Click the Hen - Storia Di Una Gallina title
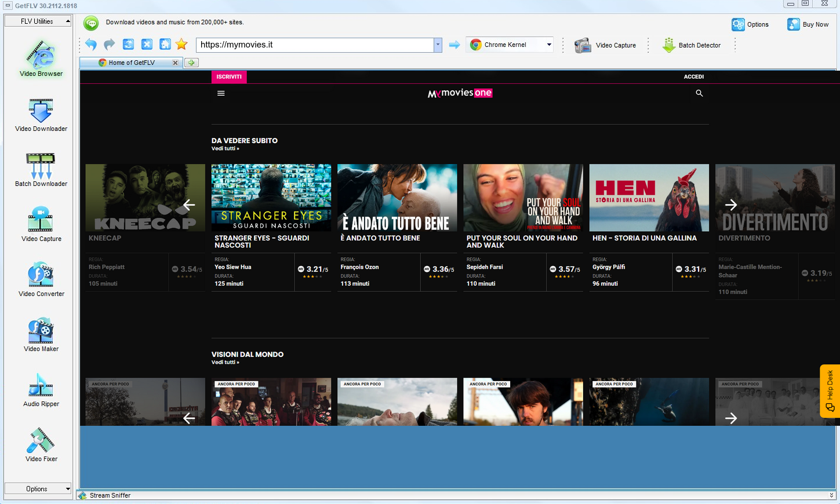840x504 pixels. coord(645,238)
